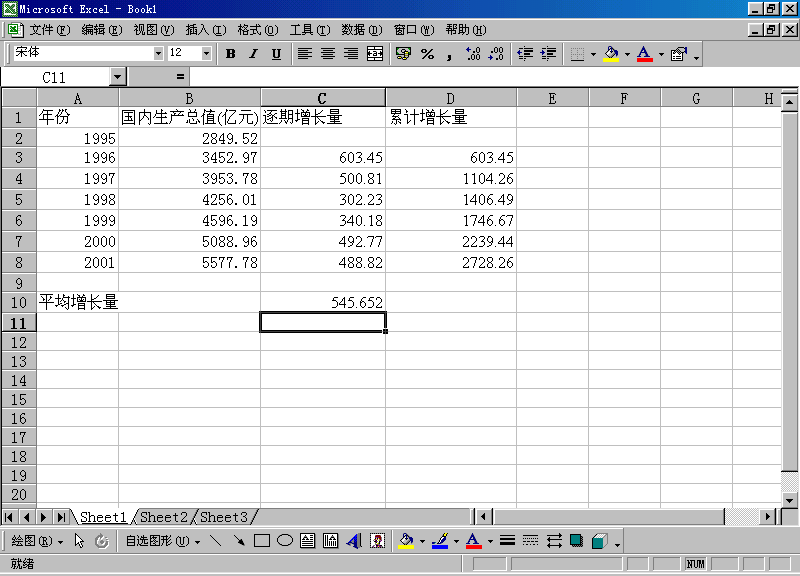
Task: Click the Merge and Center icon
Action: point(375,54)
